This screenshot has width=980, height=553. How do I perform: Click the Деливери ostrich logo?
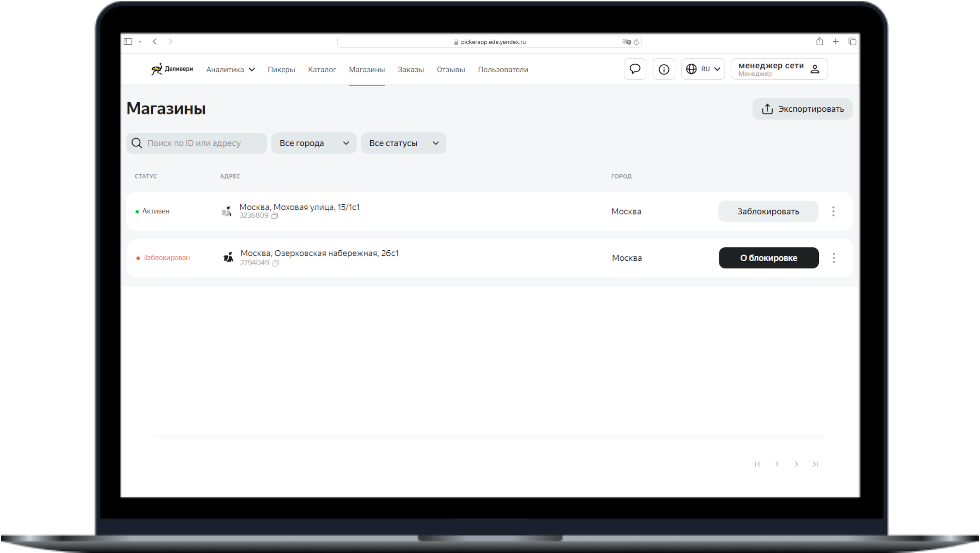pyautogui.click(x=172, y=69)
